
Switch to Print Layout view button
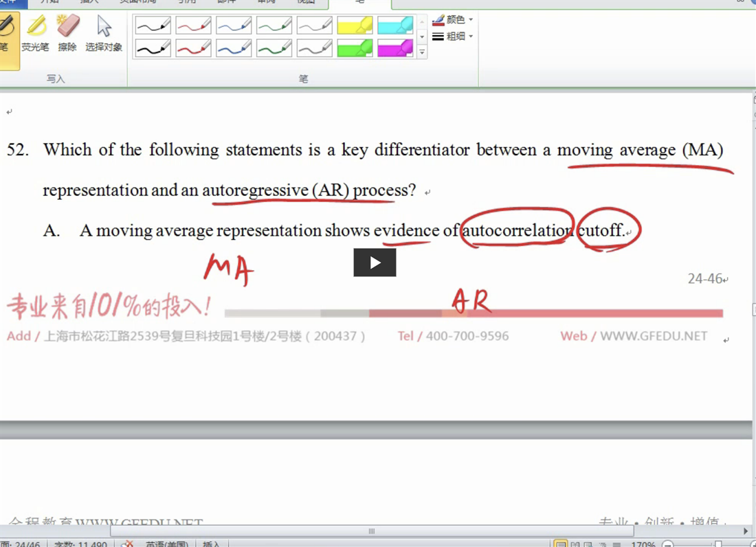tap(561, 544)
